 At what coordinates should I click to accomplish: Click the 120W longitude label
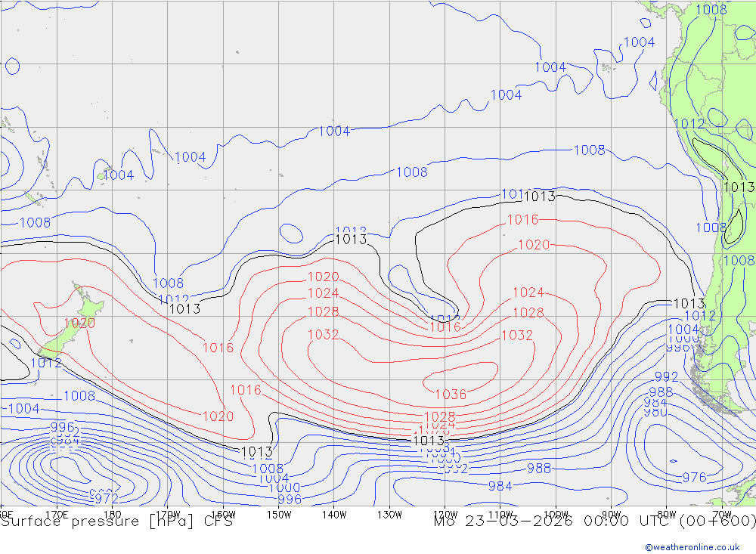point(445,515)
